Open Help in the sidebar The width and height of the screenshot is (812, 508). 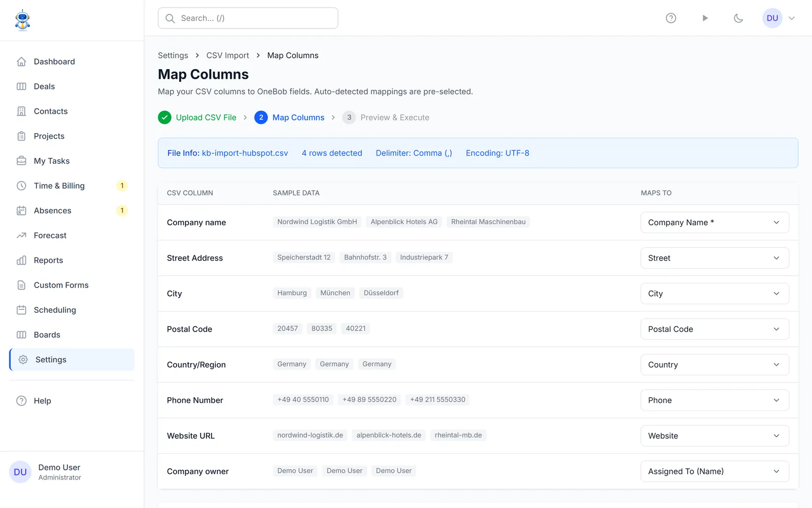click(72, 401)
